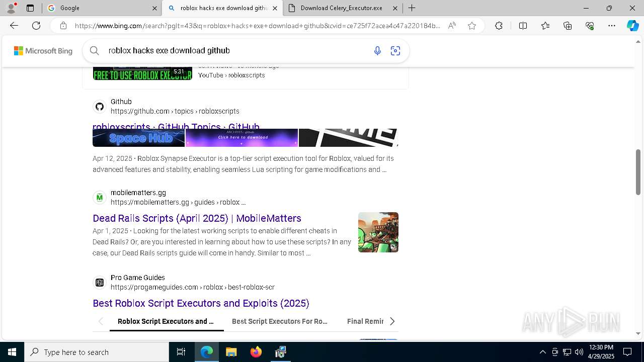Image resolution: width=644 pixels, height=362 pixels.
Task: Open a new browser tab
Action: pos(412,8)
